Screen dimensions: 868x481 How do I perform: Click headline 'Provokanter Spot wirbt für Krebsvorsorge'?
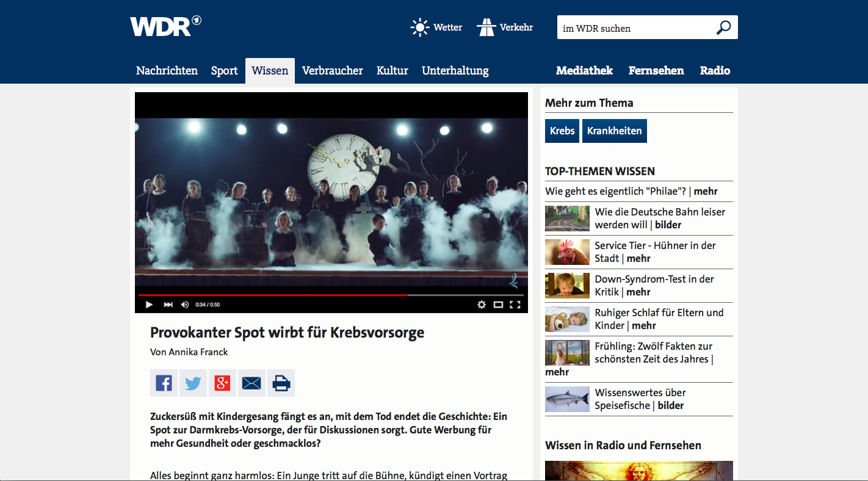coord(287,333)
